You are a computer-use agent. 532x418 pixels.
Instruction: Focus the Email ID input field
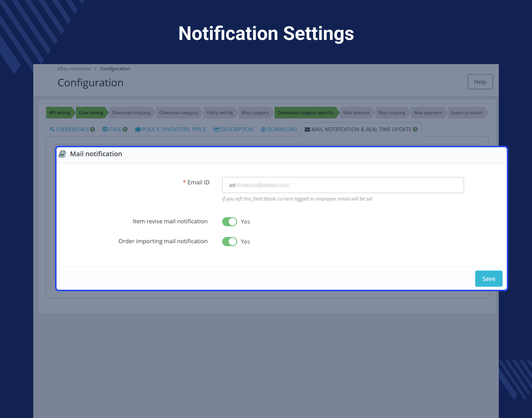click(343, 185)
